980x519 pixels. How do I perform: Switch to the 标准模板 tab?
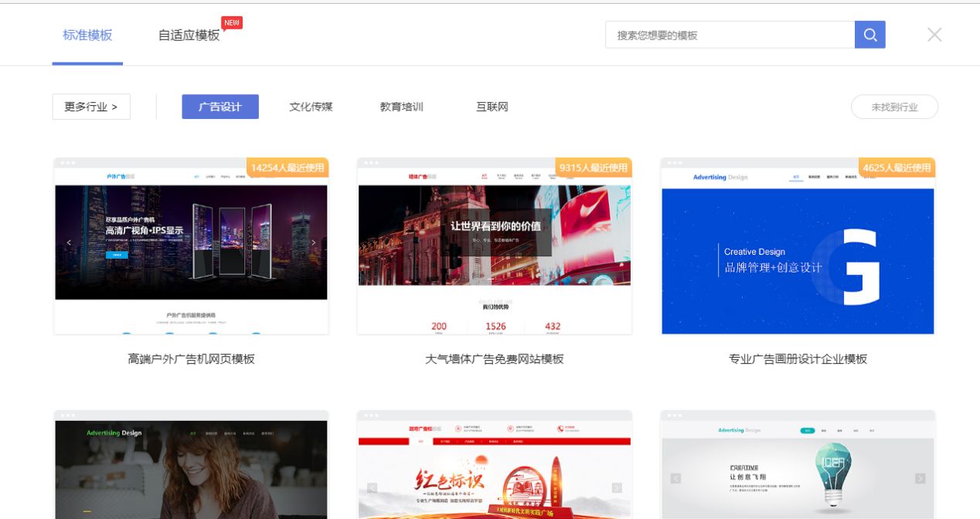87,36
